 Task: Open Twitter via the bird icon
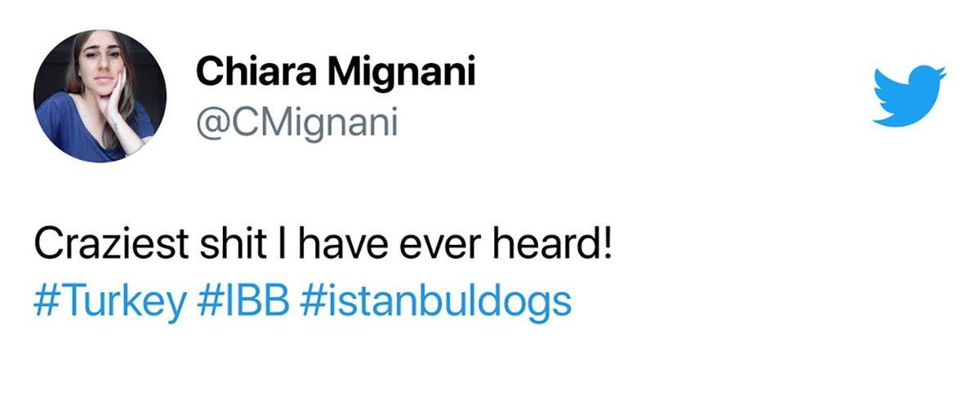click(909, 96)
